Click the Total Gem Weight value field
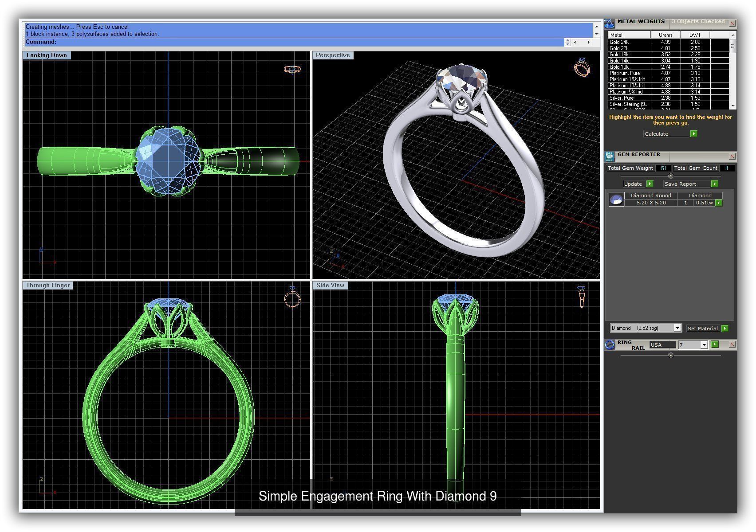 coord(663,168)
